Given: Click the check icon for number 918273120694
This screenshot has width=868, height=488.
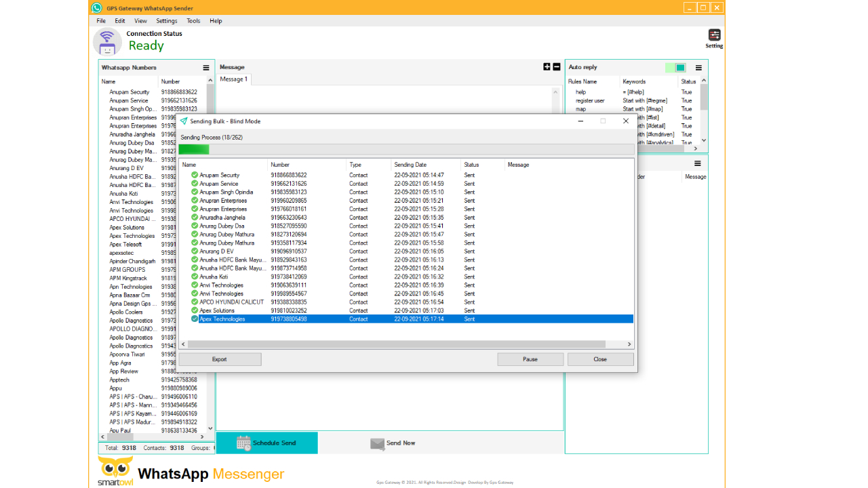Looking at the screenshot, I should (x=195, y=235).
